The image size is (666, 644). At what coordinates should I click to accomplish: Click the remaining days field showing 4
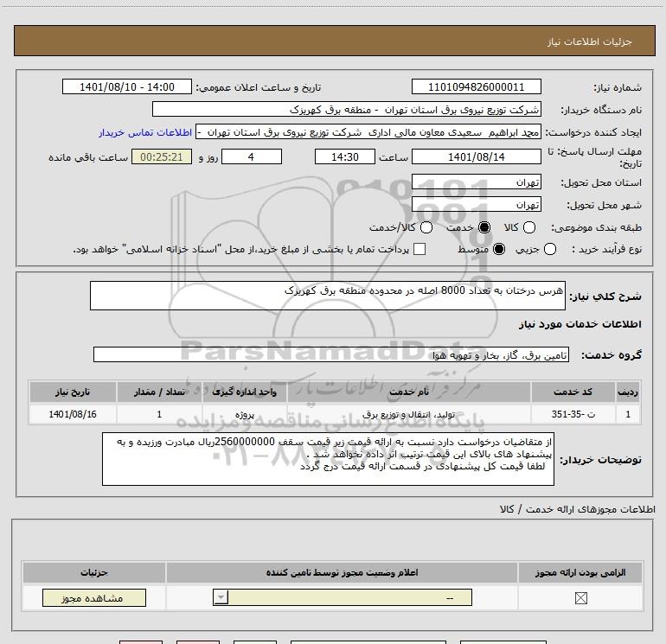(252, 156)
